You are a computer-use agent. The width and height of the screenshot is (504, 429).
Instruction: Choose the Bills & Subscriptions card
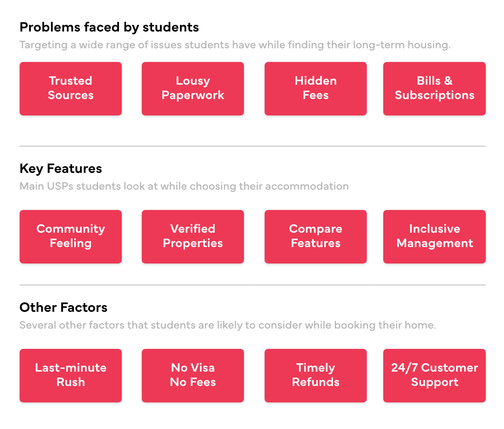[x=434, y=89]
